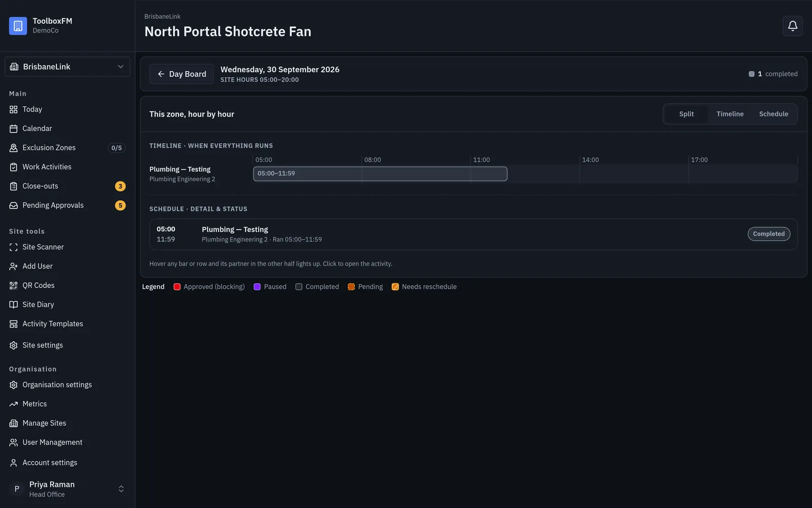
Task: Click the Pending Approvals inbox icon
Action: point(14,205)
